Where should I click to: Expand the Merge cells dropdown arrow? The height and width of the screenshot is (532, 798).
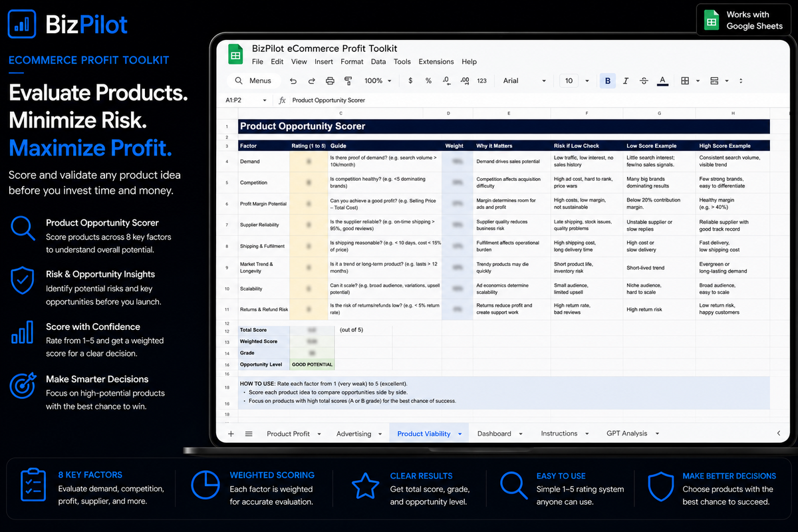click(727, 81)
